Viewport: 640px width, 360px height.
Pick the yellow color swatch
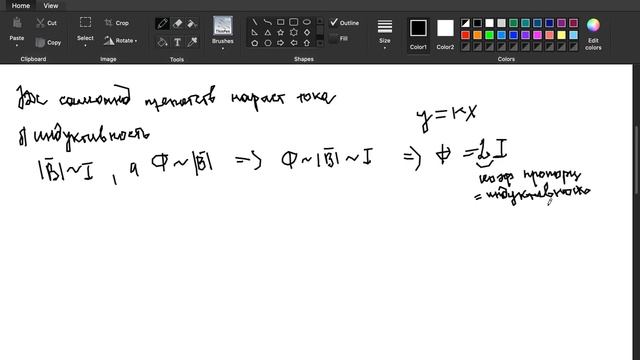[x=561, y=35]
